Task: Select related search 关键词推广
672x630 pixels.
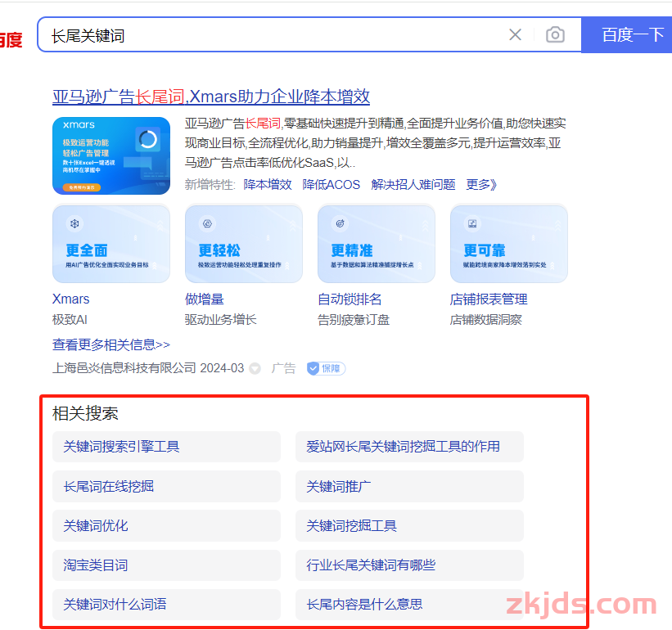Action: coord(409,486)
